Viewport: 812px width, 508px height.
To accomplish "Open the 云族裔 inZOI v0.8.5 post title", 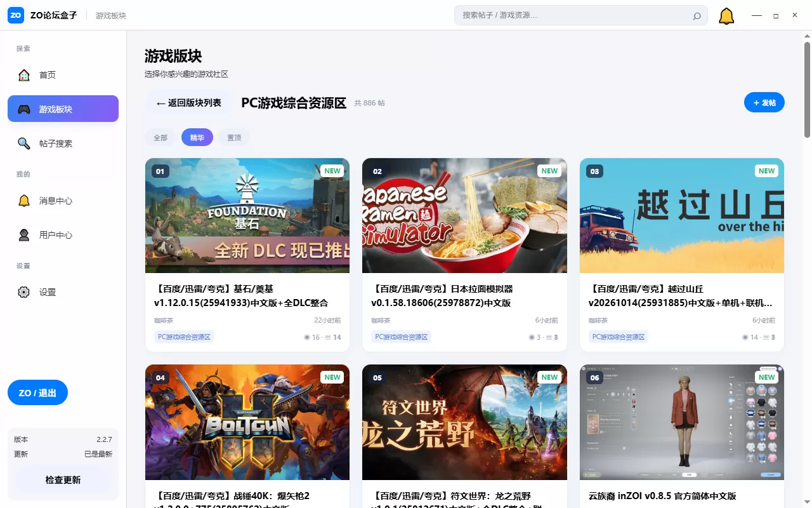I will click(x=662, y=496).
